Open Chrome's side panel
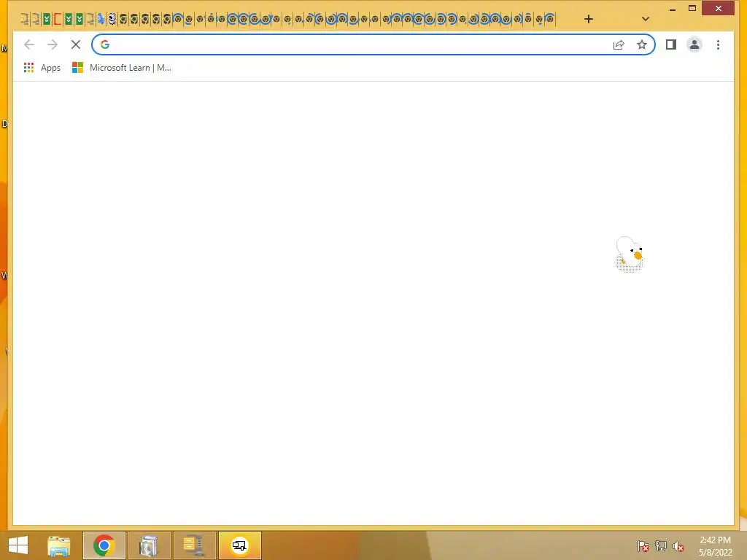Image resolution: width=747 pixels, height=560 pixels. (671, 44)
